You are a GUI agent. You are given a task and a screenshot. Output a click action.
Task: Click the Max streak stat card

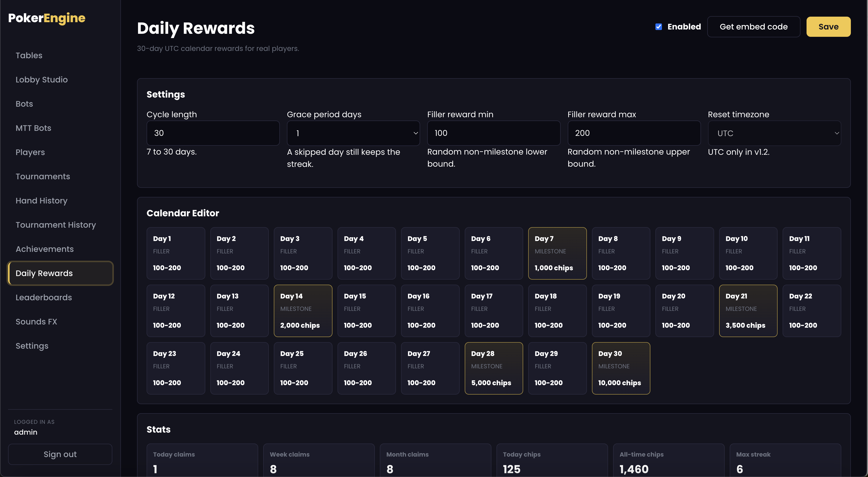point(785,460)
